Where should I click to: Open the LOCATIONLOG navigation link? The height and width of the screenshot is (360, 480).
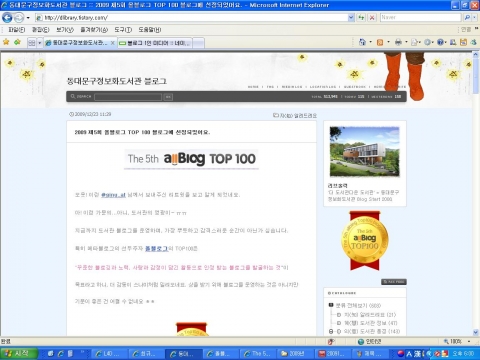pyautogui.click(x=323, y=87)
